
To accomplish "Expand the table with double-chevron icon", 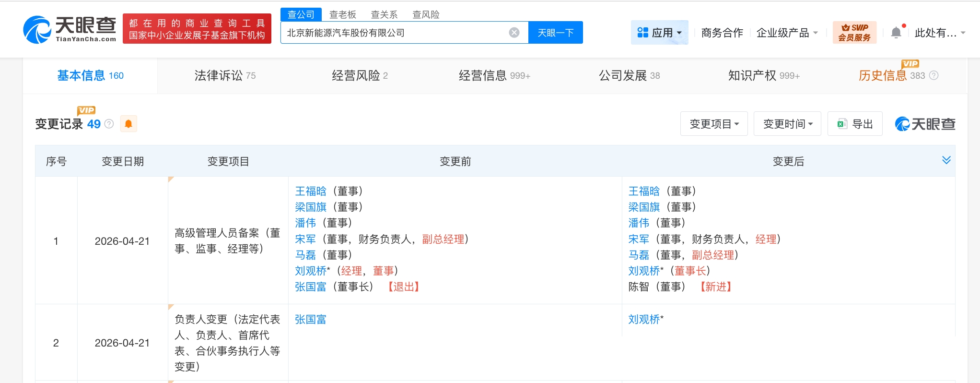I will pyautogui.click(x=946, y=160).
